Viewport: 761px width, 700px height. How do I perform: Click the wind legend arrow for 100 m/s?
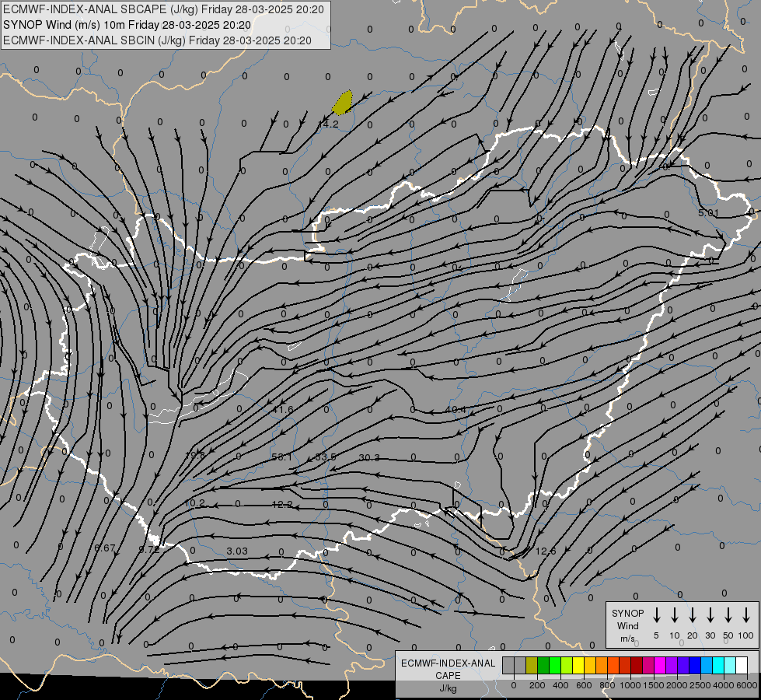(x=746, y=615)
